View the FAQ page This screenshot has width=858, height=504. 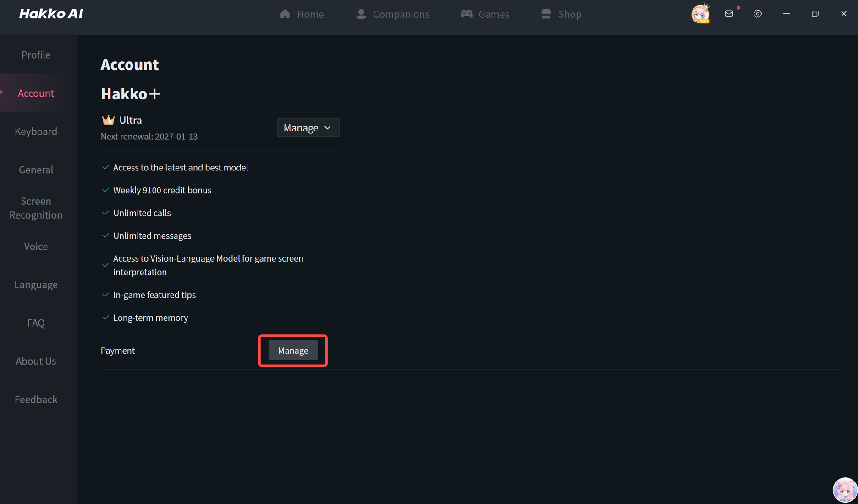pyautogui.click(x=36, y=323)
